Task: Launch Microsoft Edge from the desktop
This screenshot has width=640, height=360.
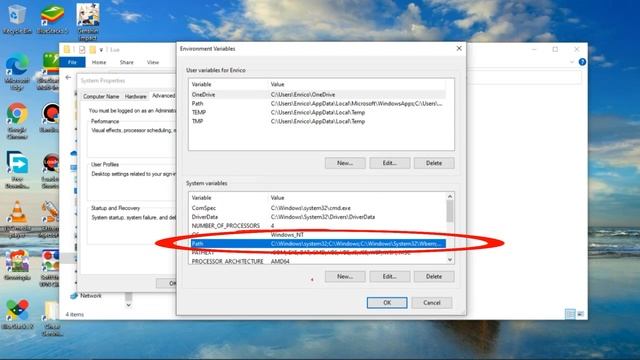Action: coord(17,70)
